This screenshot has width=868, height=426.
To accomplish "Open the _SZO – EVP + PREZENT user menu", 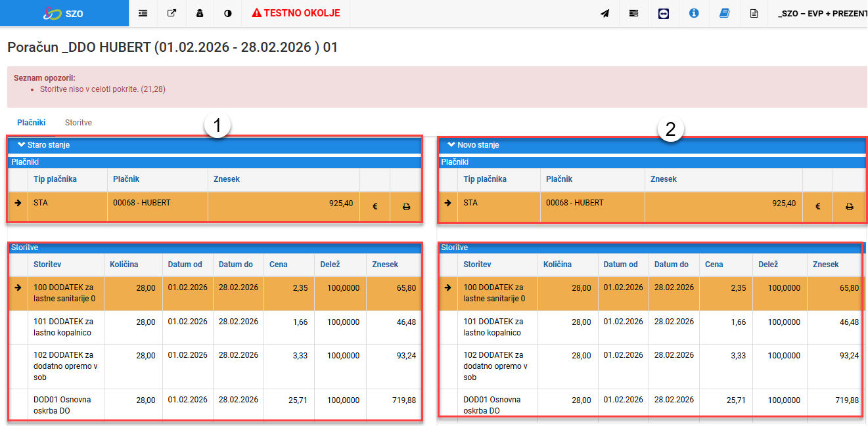I will tap(822, 13).
